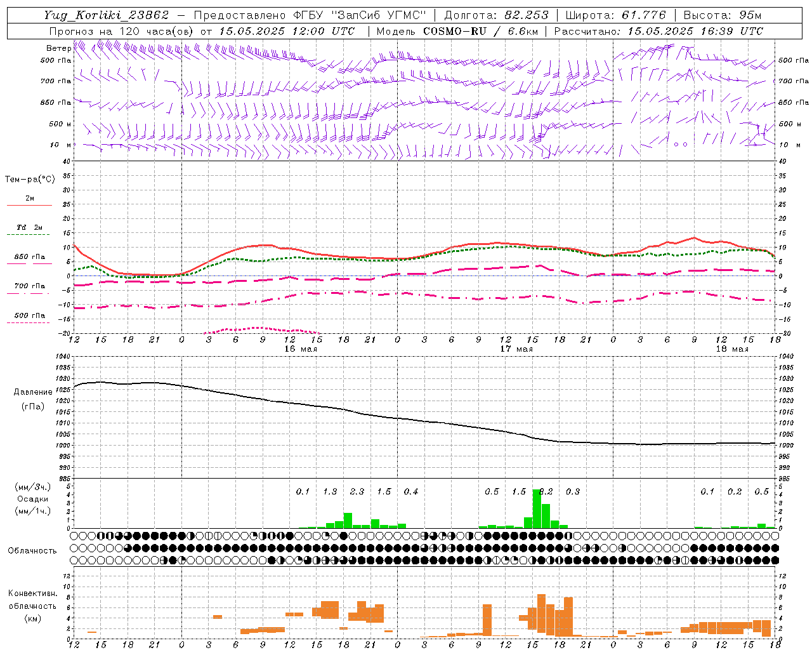Click the 0.4 precipitation amount
Image resolution: width=812 pixels, height=650 pixels.
[x=411, y=492]
